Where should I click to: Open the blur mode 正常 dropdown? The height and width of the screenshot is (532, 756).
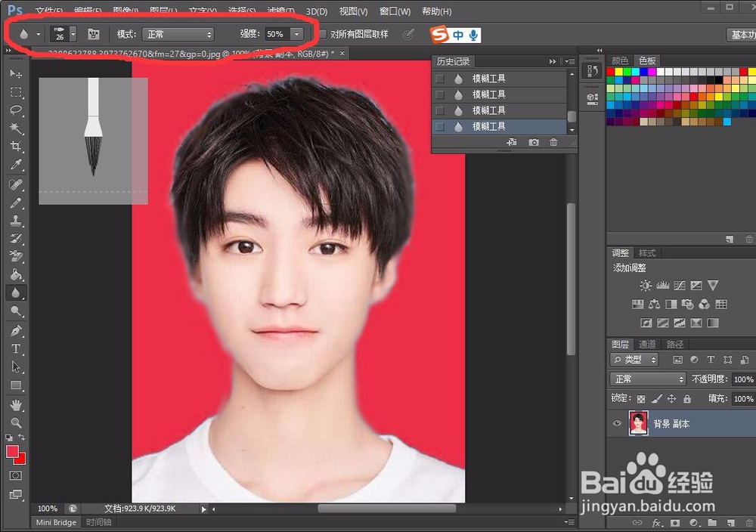178,34
